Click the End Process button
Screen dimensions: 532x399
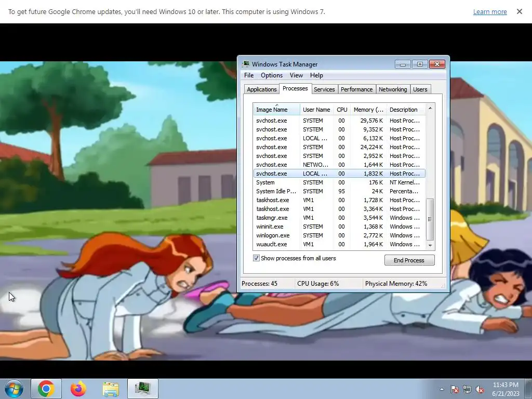(x=409, y=260)
